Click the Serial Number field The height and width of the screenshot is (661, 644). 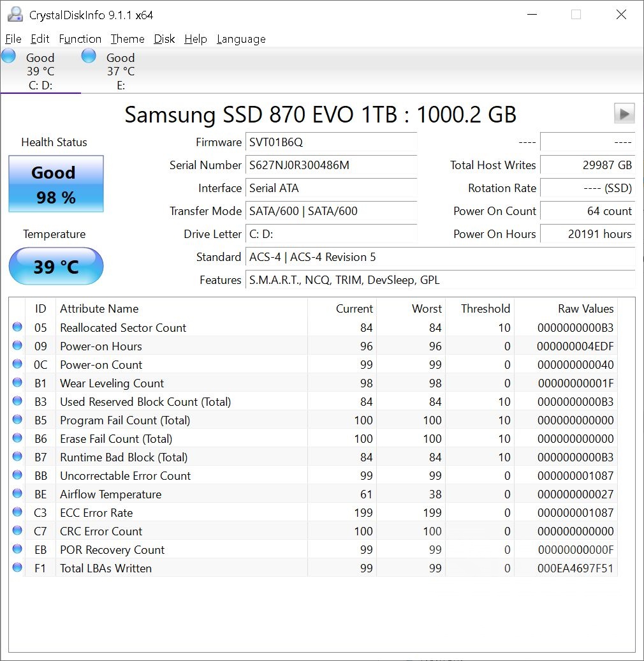(332, 165)
